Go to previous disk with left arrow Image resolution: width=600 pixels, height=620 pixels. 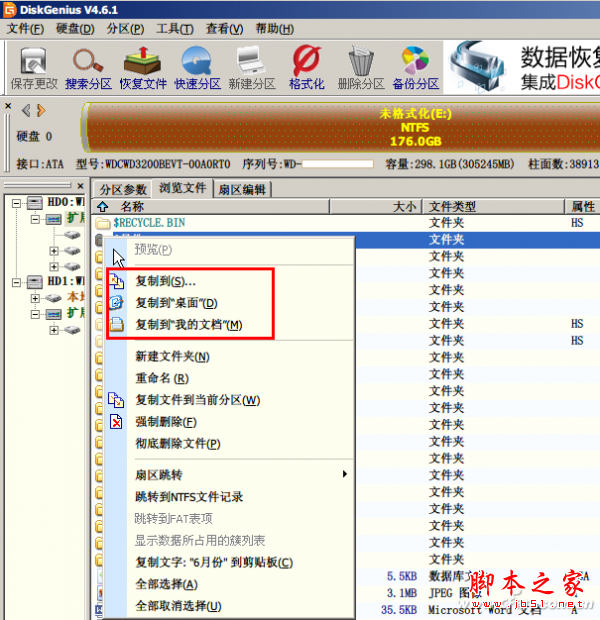click(26, 110)
